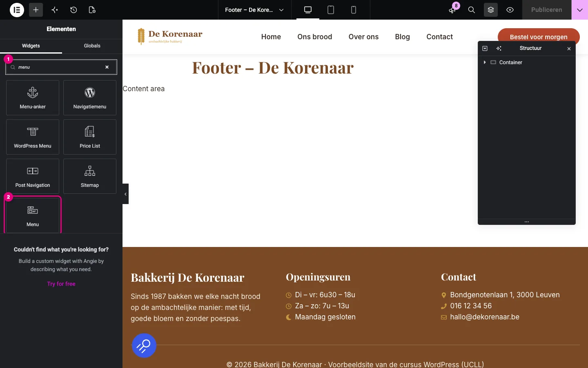Image resolution: width=588 pixels, height=368 pixels.
Task: Open the Over ons menu item
Action: pyautogui.click(x=363, y=37)
